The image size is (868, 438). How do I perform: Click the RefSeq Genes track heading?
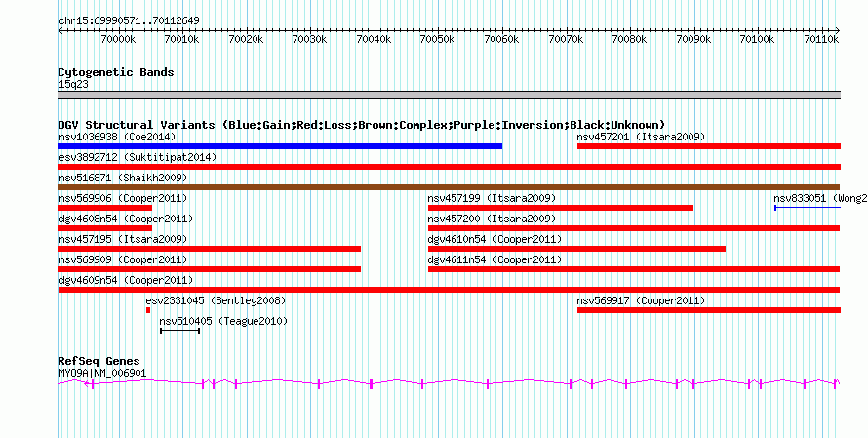click(99, 362)
